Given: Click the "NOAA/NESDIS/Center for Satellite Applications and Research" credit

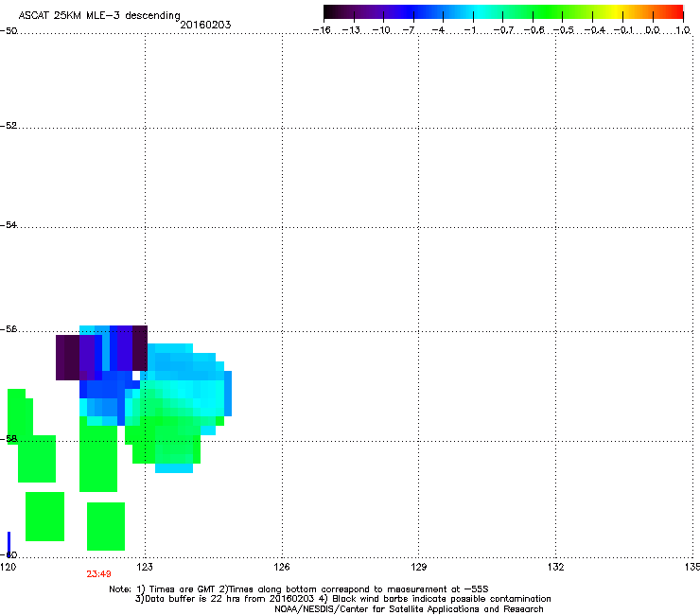Looking at the screenshot, I should click(x=409, y=609).
